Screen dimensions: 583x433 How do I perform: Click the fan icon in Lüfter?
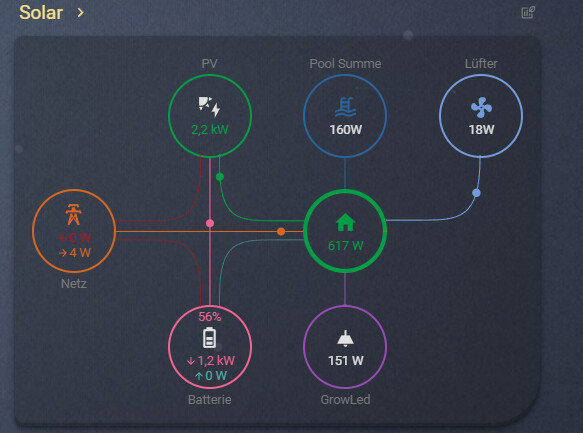click(481, 107)
